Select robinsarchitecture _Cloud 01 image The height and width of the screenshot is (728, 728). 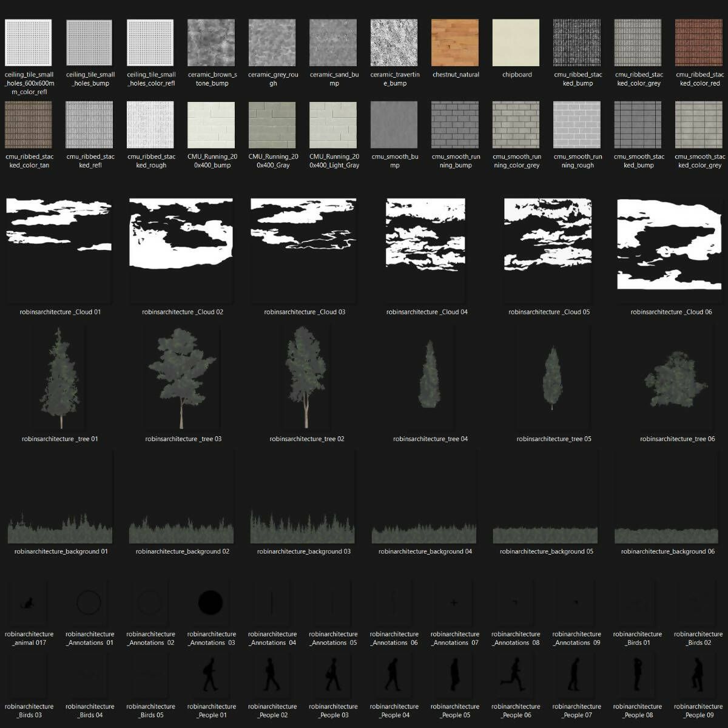[x=59, y=251]
